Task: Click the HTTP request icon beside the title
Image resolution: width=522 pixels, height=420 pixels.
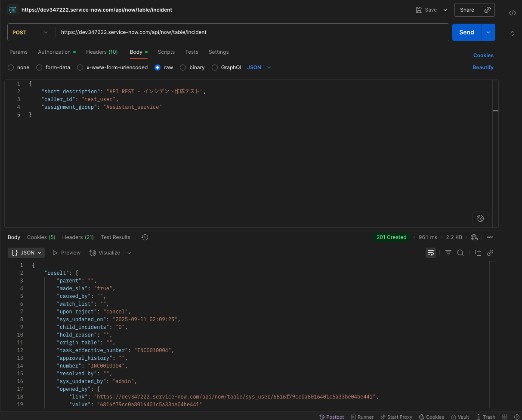Action: pyautogui.click(x=13, y=10)
